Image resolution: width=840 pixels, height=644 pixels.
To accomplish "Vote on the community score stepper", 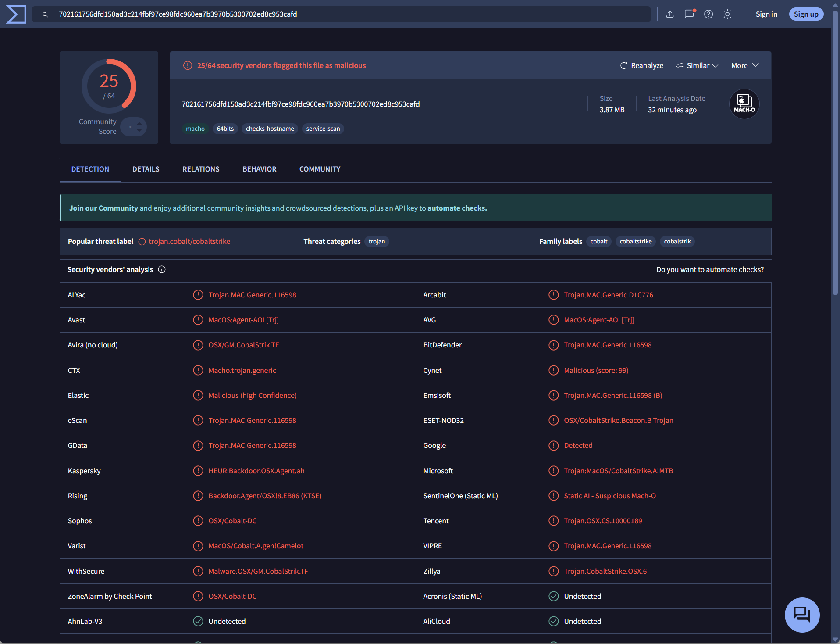I will [134, 127].
